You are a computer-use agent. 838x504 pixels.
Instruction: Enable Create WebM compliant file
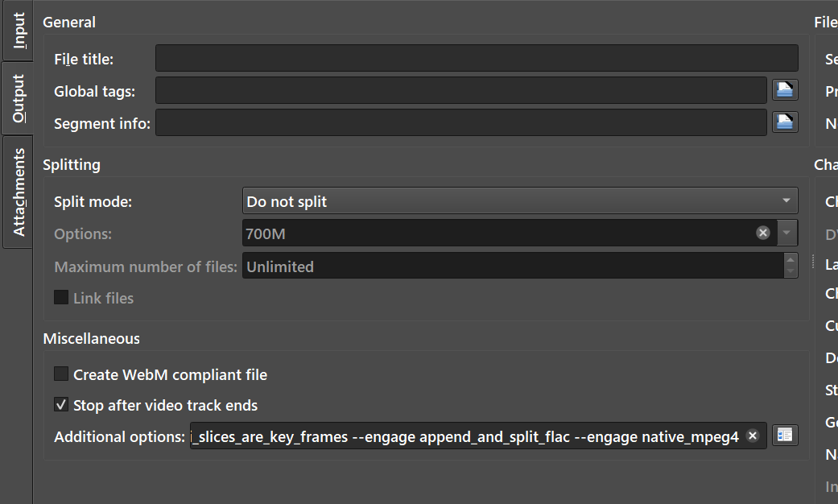(x=61, y=374)
